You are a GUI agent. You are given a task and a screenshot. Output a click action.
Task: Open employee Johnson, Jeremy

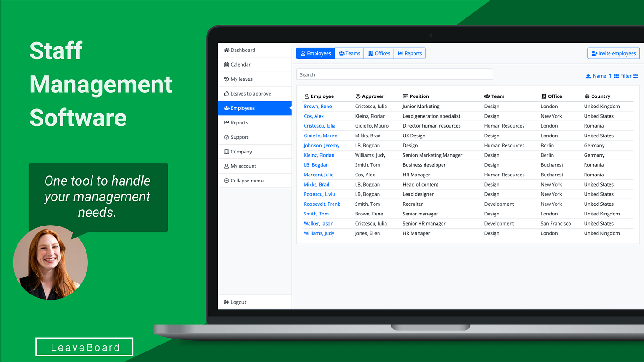click(x=322, y=146)
